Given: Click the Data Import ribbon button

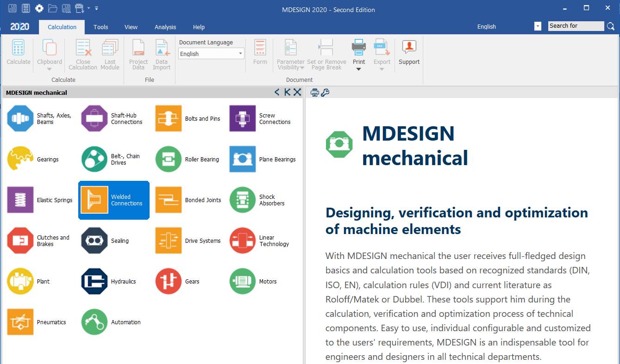Looking at the screenshot, I should click(162, 55).
